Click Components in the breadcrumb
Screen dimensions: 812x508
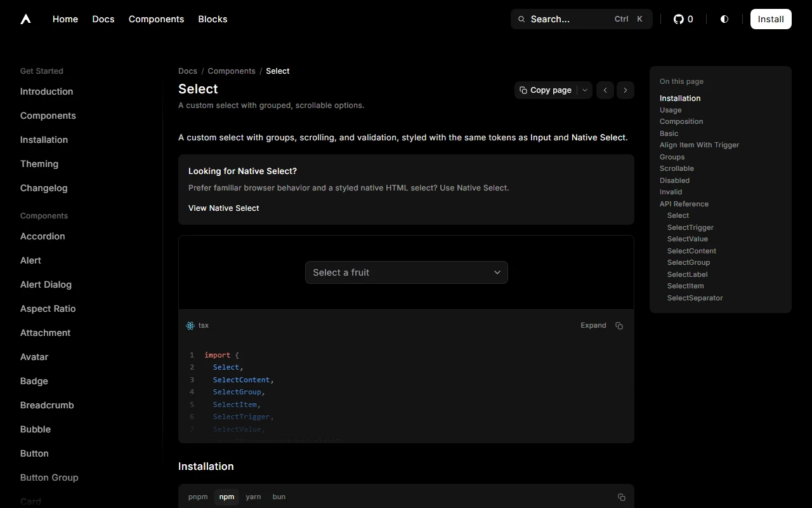point(232,71)
